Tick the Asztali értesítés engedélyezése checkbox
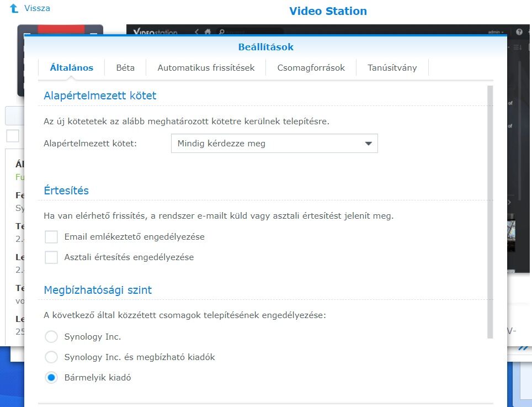This screenshot has width=532, height=407. pyautogui.click(x=51, y=257)
